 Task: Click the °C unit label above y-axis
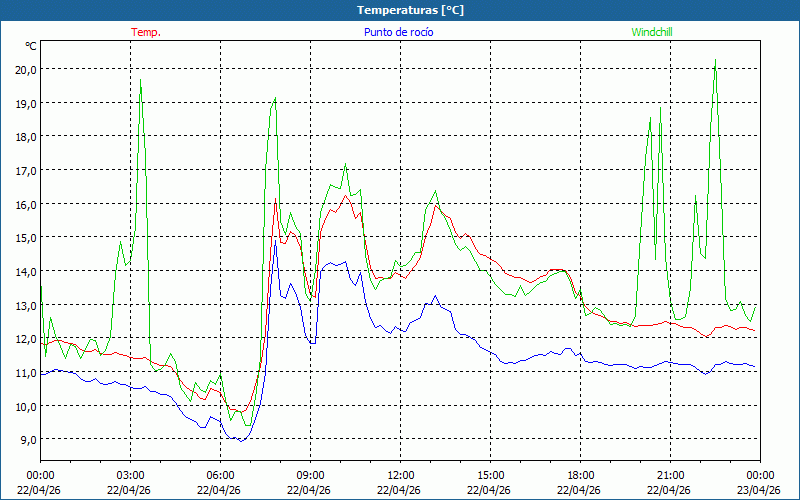coord(31,46)
